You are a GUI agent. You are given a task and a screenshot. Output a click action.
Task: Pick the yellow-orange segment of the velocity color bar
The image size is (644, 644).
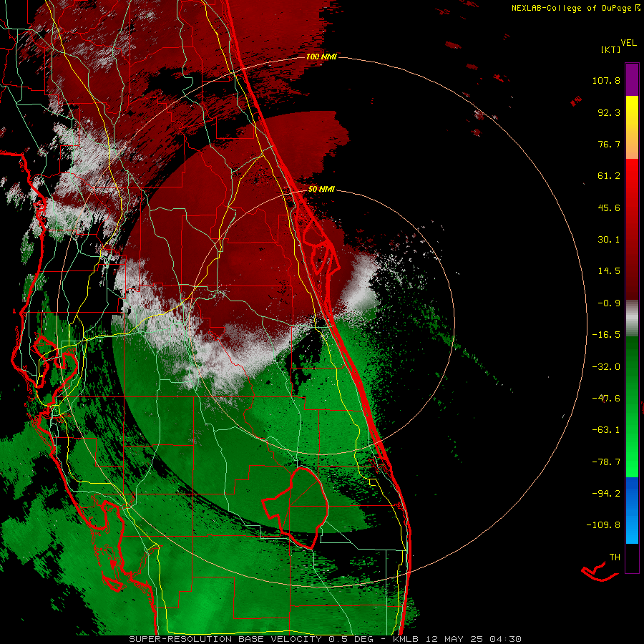coord(632,127)
